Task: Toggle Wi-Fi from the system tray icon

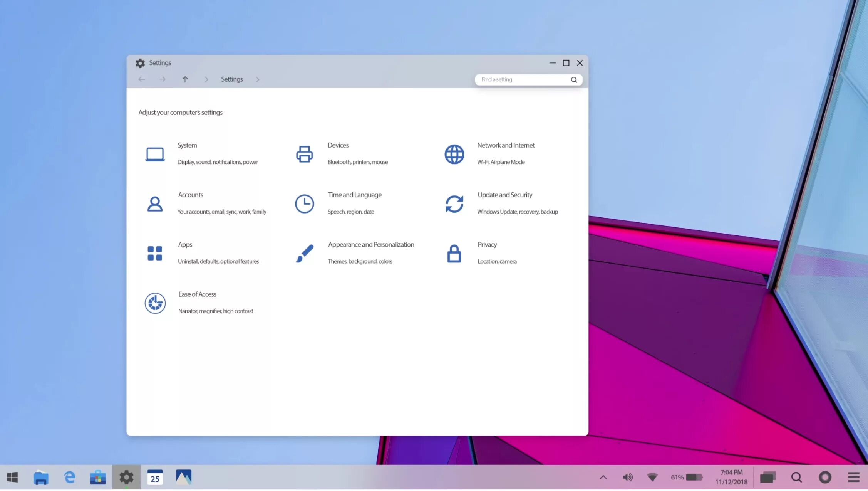Action: (x=652, y=477)
